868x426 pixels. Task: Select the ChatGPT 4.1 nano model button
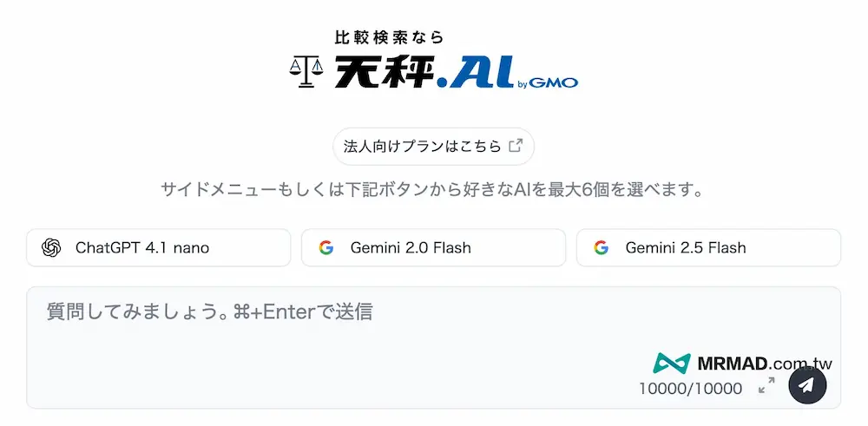(158, 248)
